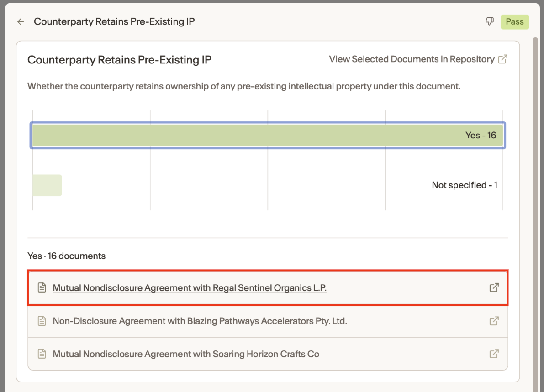Open View Selected Documents in Repository link
This screenshot has height=392, width=544.
point(412,59)
